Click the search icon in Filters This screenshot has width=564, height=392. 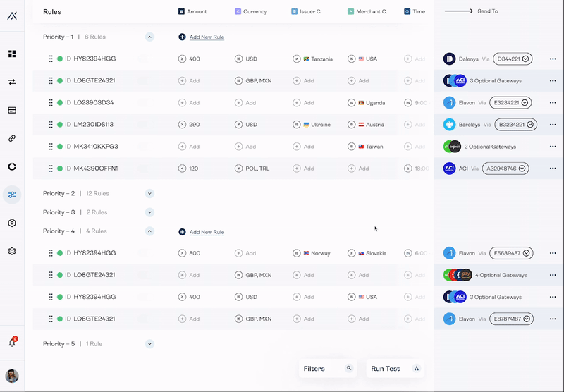click(348, 368)
